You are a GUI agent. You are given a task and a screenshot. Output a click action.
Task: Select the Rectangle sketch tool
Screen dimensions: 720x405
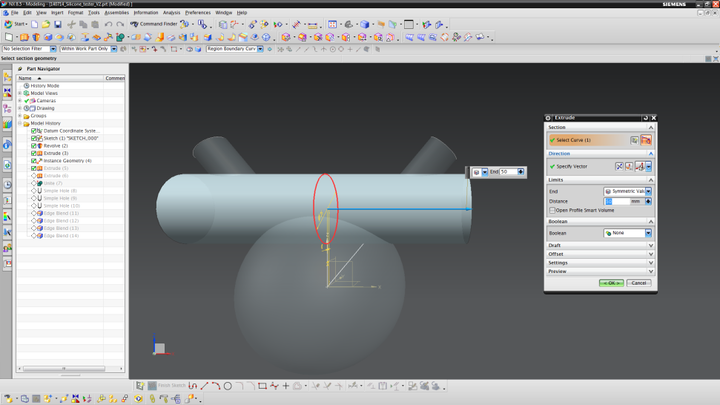click(x=262, y=386)
